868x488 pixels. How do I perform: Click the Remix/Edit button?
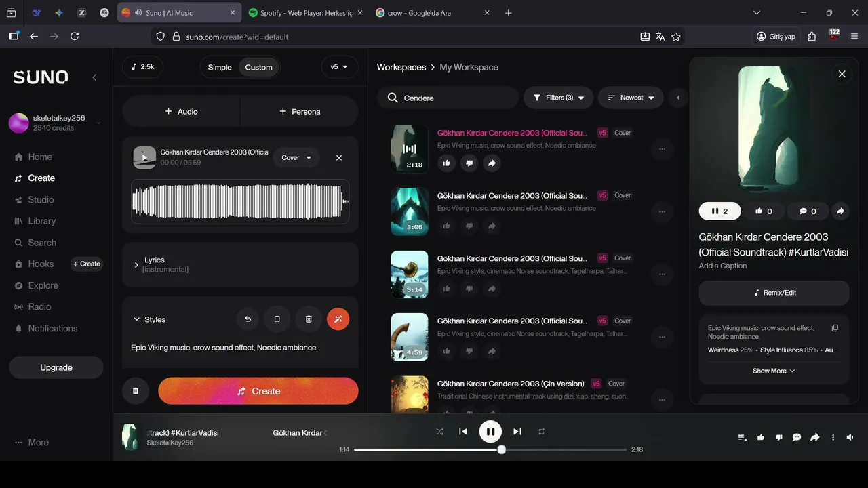774,293
